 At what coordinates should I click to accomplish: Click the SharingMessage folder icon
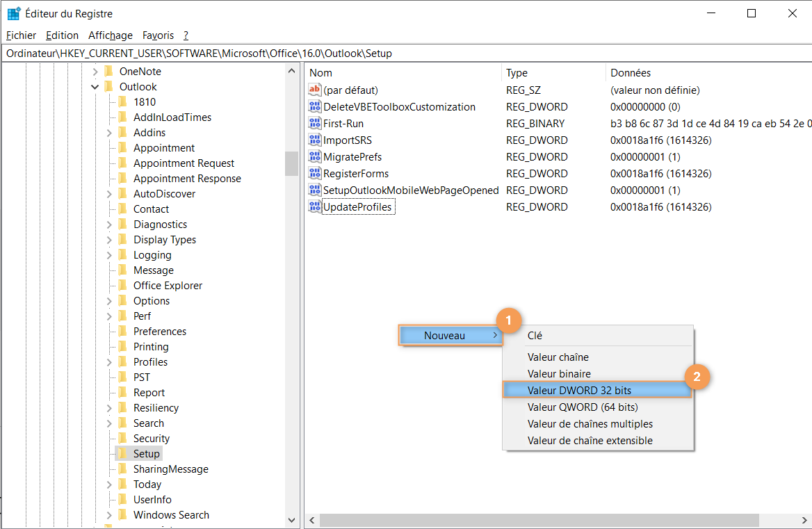coord(123,469)
